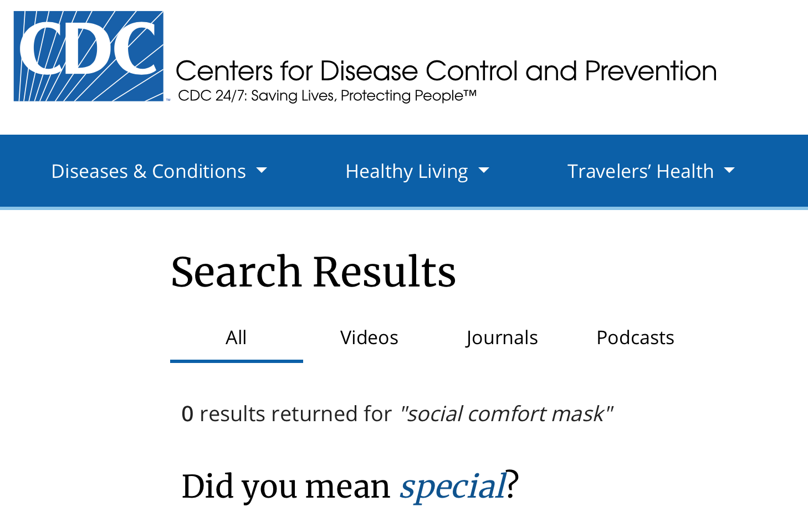
Task: Switch to the Videos tab
Action: pyautogui.click(x=369, y=337)
